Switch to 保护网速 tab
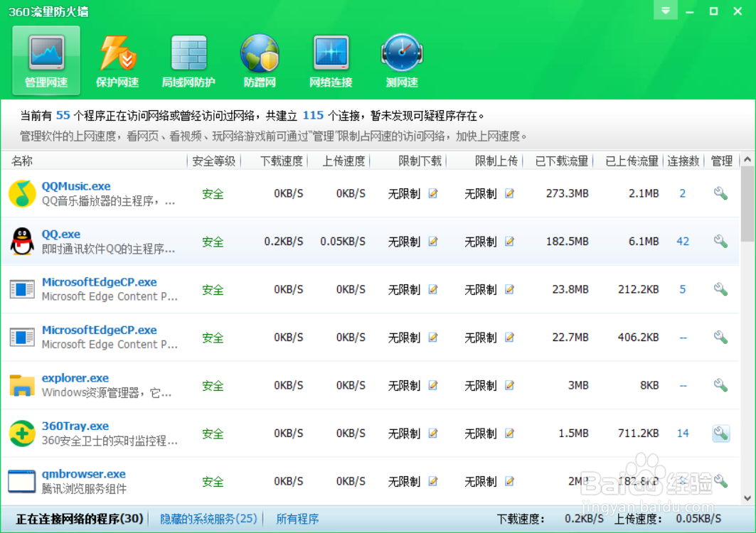 (117, 60)
